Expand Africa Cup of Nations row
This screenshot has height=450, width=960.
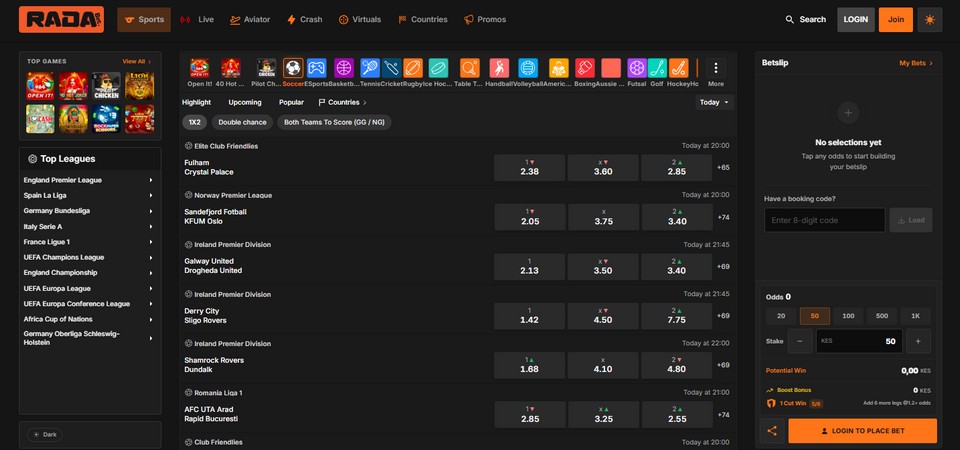tap(89, 319)
